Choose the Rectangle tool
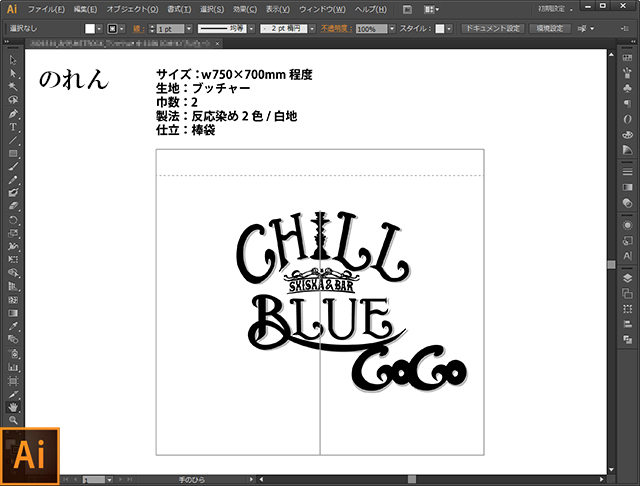 pyautogui.click(x=14, y=153)
